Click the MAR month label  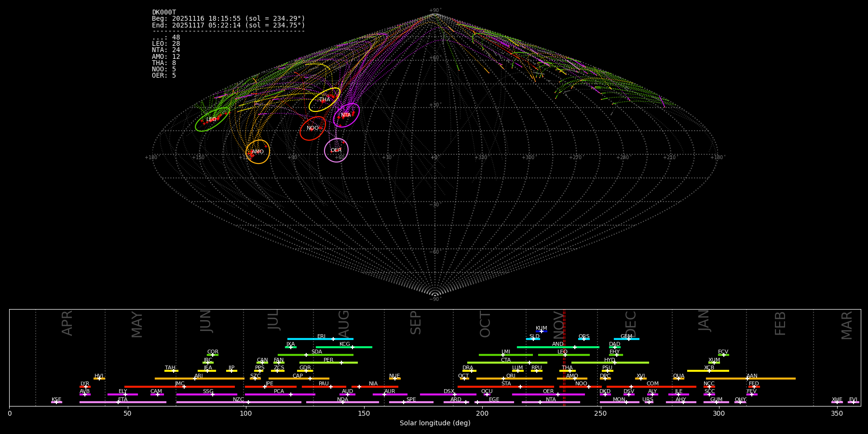[x=847, y=325]
